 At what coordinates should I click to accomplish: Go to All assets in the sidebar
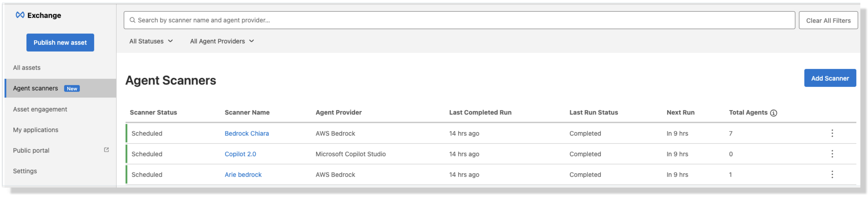coord(27,68)
